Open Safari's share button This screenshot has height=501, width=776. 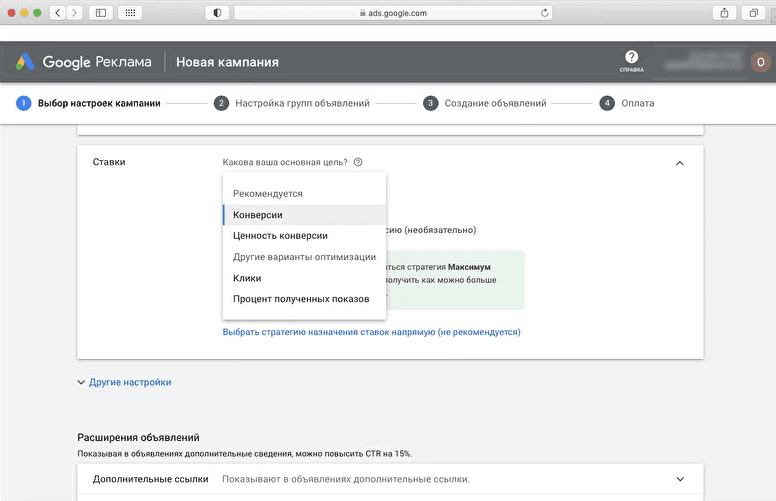tap(724, 13)
